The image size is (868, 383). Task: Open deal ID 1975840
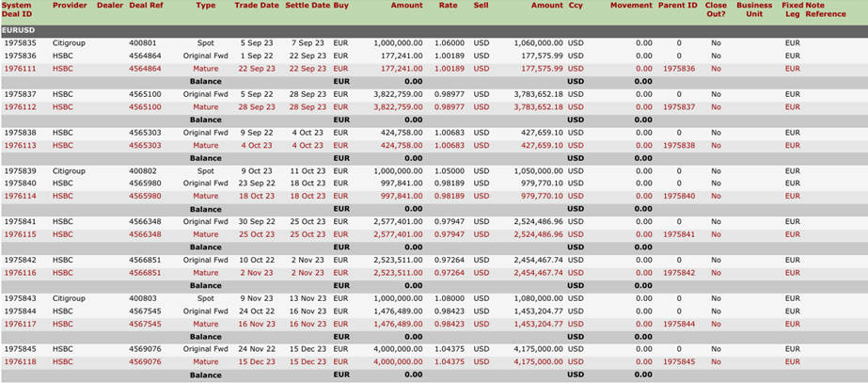tap(21, 184)
